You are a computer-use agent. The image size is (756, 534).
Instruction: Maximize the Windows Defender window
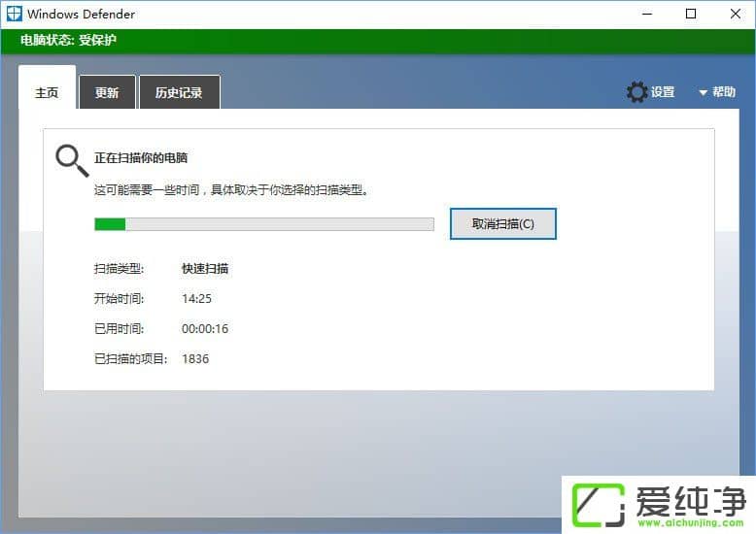pos(691,15)
